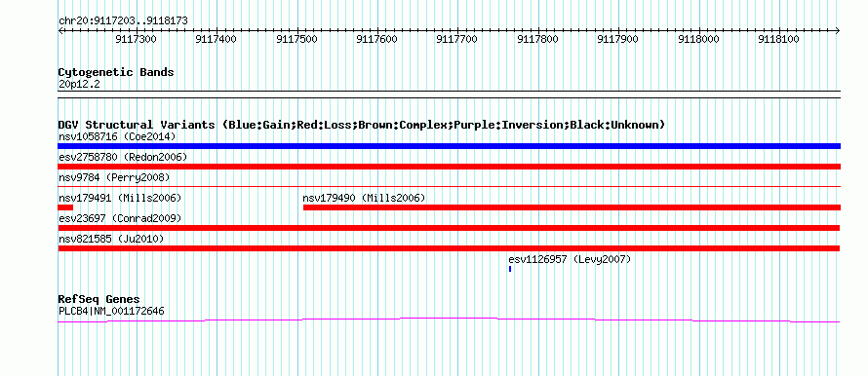This screenshot has height=376, width=868.
Task: Click the Cytogenetic Bands track title
Action: [116, 72]
